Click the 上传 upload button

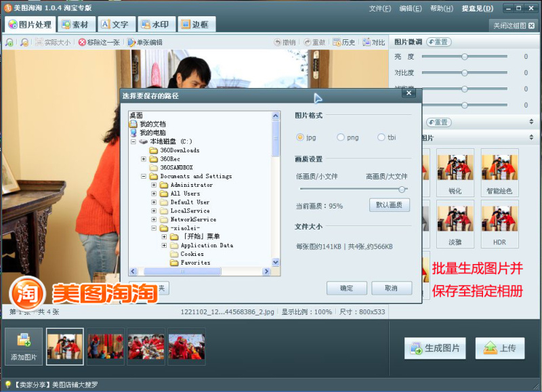[500, 348]
